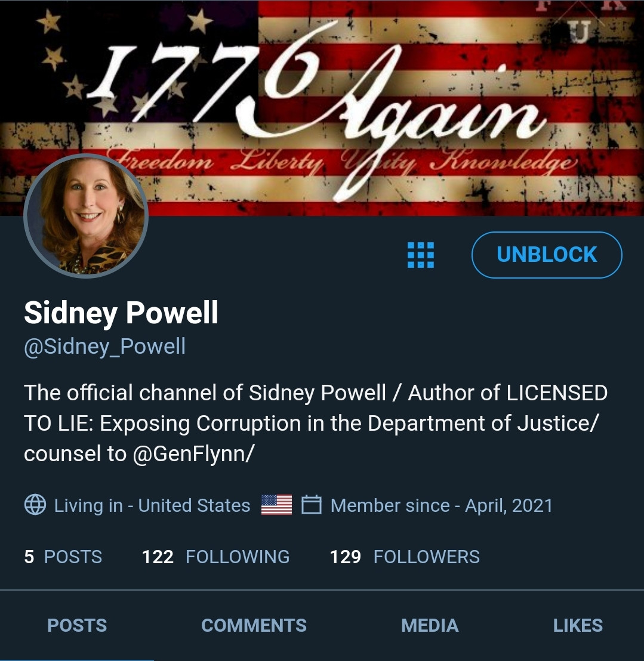644x661 pixels.
Task: Click the Living in - United States text
Action: click(152, 505)
